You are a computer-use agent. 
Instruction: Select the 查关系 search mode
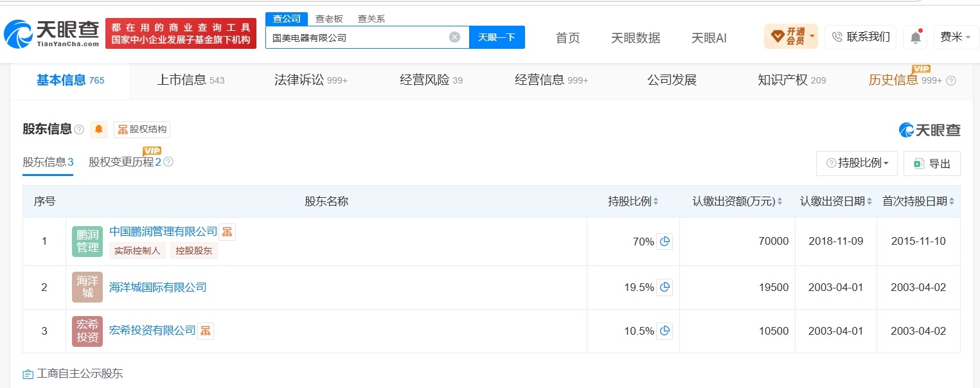point(371,19)
